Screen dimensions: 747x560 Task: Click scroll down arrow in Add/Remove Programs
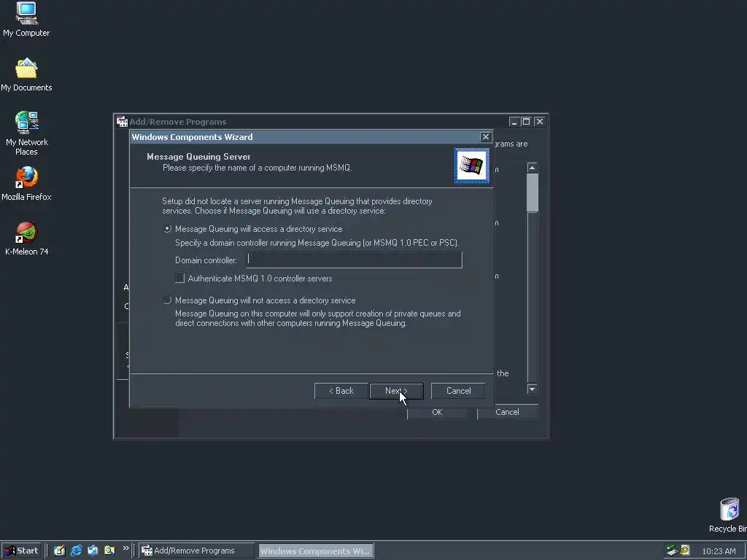(x=532, y=389)
